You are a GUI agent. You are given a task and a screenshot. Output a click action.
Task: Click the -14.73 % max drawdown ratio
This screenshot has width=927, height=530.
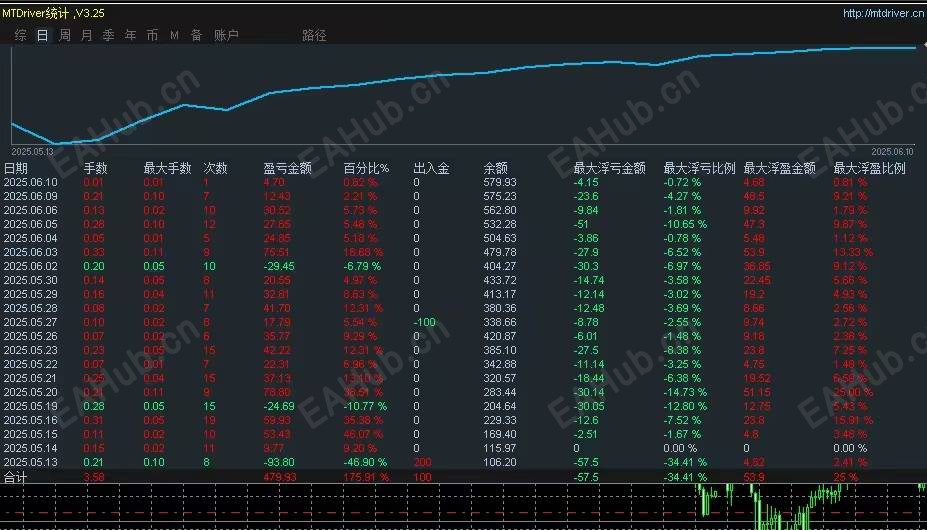[x=685, y=392]
